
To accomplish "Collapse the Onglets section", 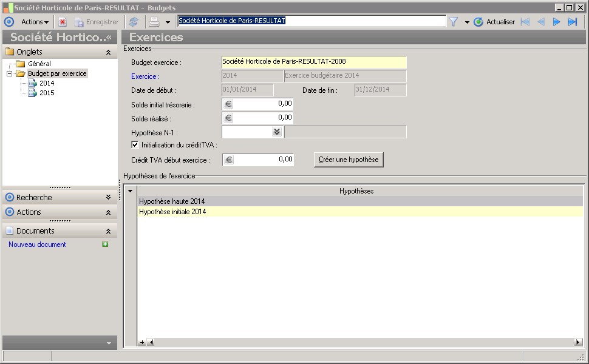I will [x=108, y=53].
